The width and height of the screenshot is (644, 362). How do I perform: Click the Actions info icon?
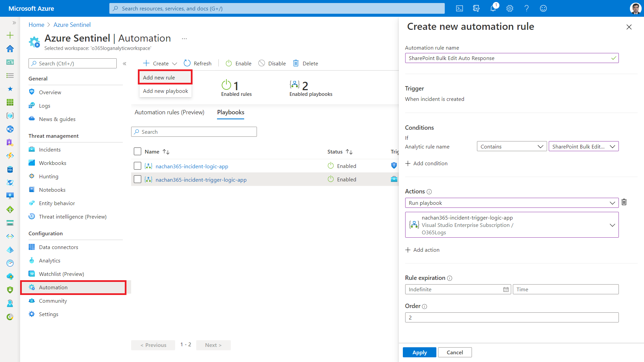(x=429, y=192)
